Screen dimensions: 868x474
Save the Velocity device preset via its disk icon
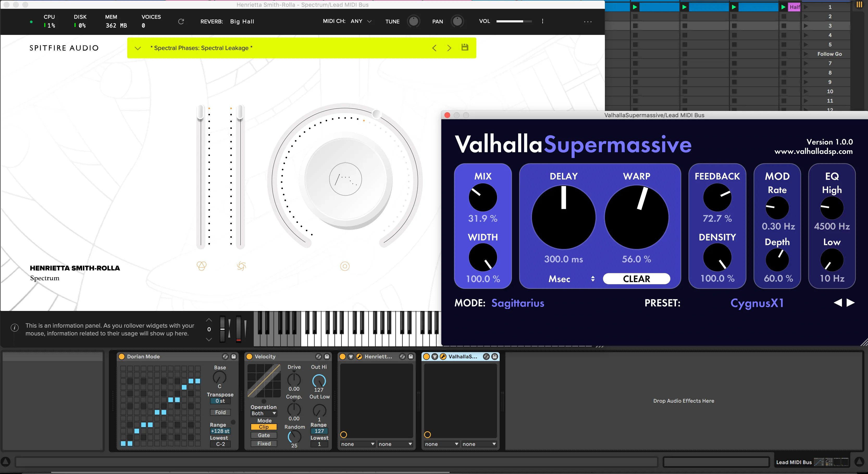coord(326,357)
